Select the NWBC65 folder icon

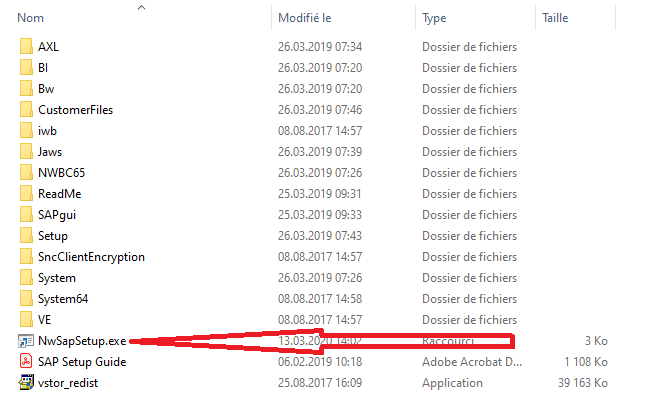pos(26,172)
